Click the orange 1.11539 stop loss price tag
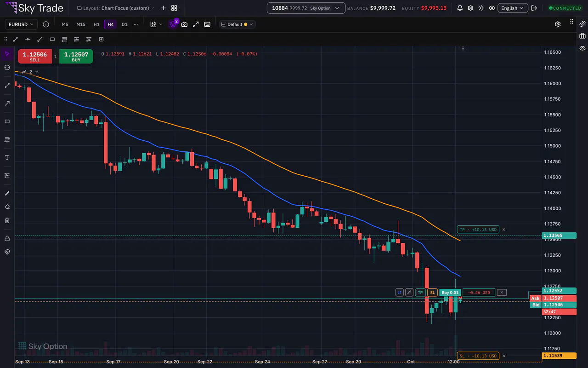The height and width of the screenshot is (368, 588). point(559,356)
